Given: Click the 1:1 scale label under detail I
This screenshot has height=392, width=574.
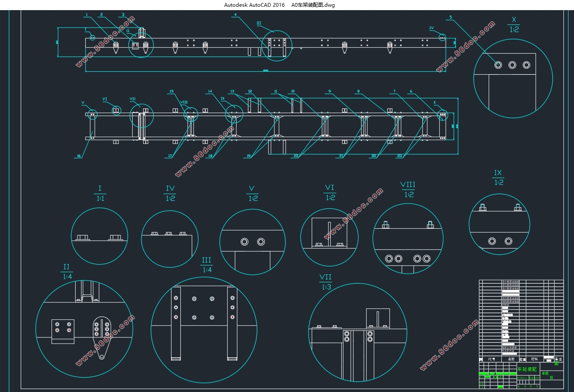Looking at the screenshot, I should coord(100,199).
